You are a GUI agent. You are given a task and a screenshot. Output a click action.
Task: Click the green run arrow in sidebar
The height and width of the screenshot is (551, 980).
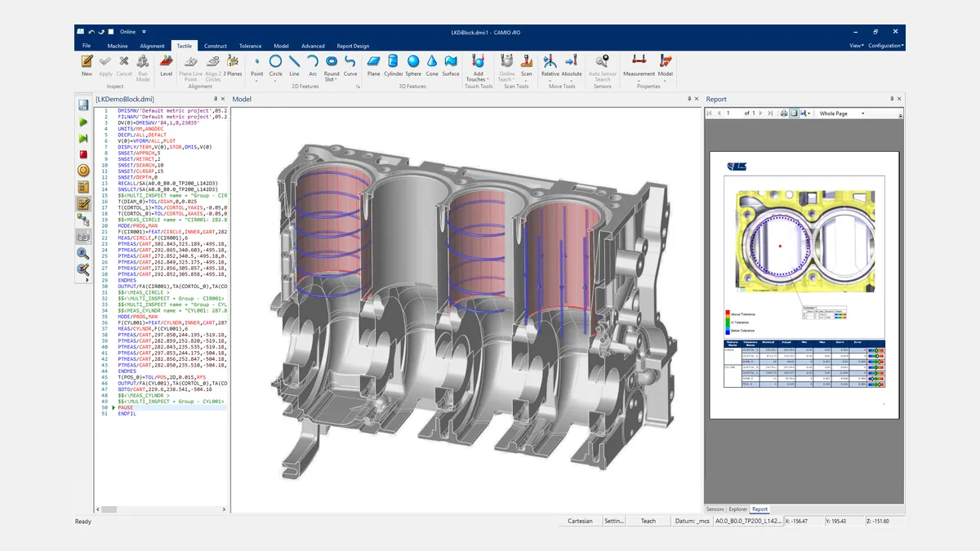pyautogui.click(x=83, y=122)
